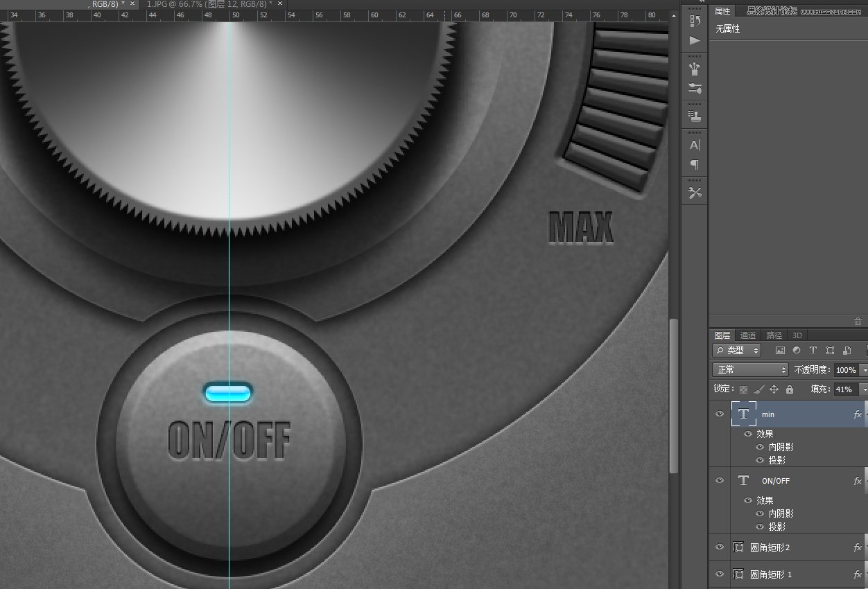The image size is (868, 589).
Task: Open the Tool Presets wrench icon
Action: (695, 193)
